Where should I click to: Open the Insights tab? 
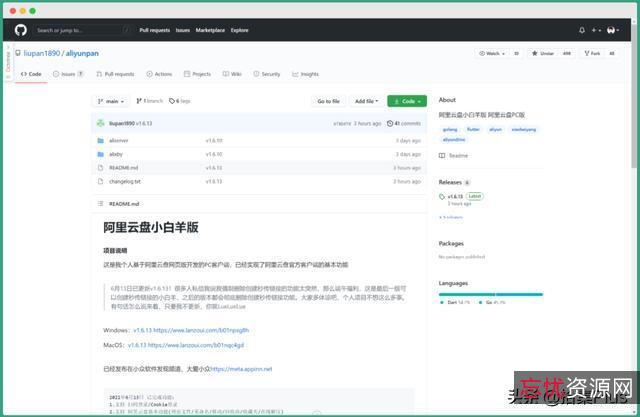pyautogui.click(x=305, y=74)
